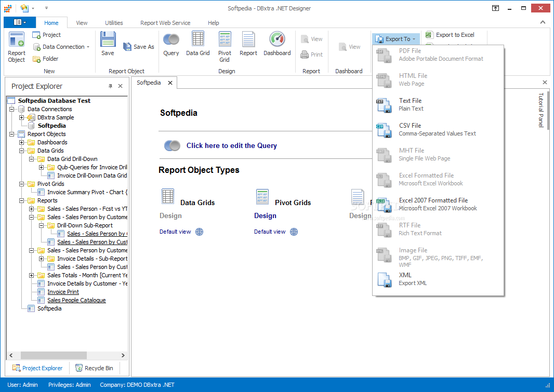Open the Tutorial Panel side tab
Viewport: 554px width, 392px height.
(540, 110)
